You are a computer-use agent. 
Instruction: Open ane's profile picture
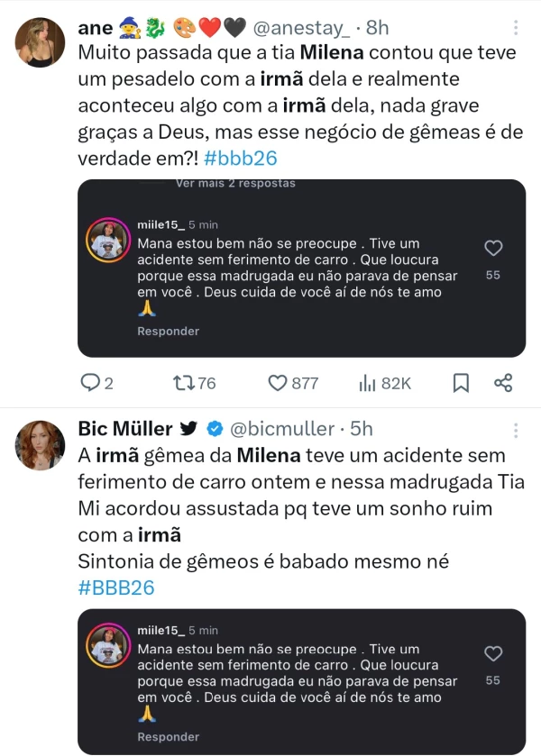(x=41, y=42)
